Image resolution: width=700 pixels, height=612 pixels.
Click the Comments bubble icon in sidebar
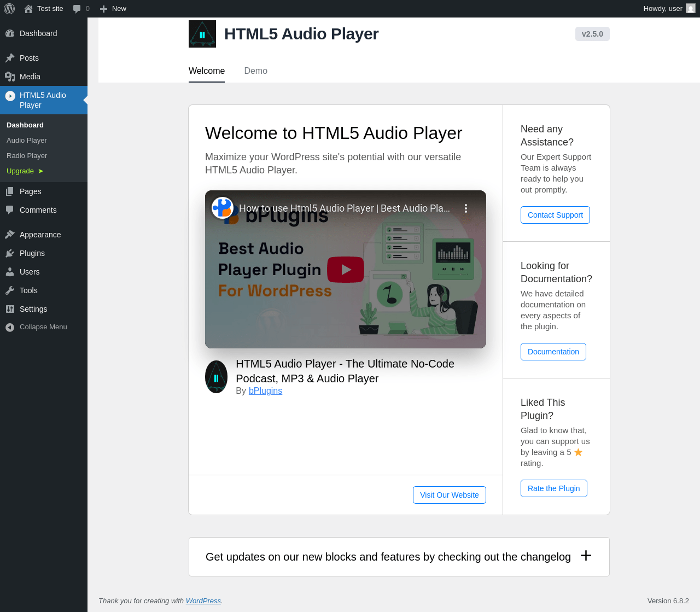coord(10,210)
